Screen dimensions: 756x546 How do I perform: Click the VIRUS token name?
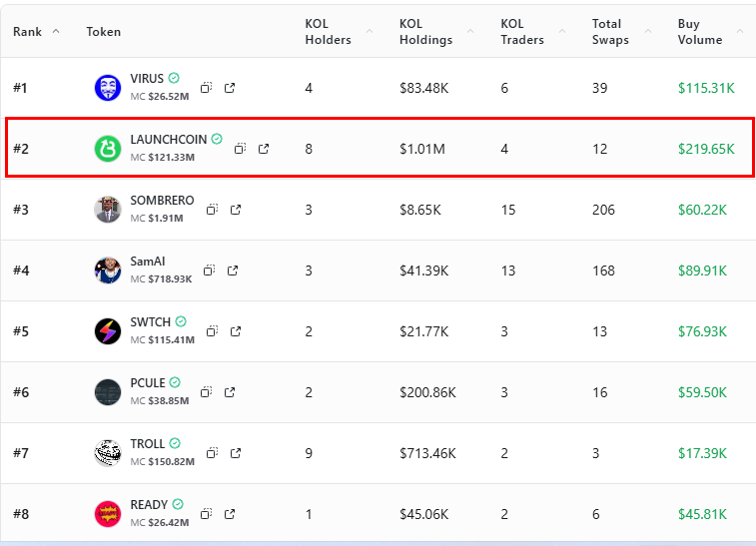pos(147,79)
